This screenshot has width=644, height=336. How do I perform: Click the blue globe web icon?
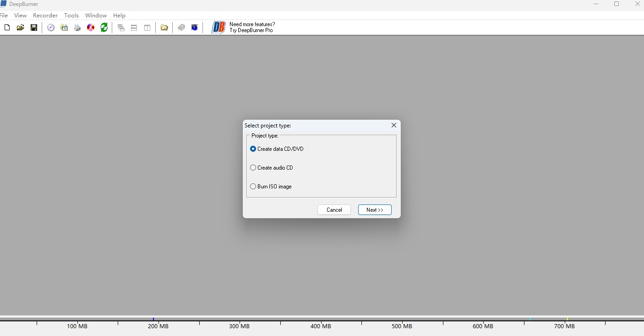[195, 28]
